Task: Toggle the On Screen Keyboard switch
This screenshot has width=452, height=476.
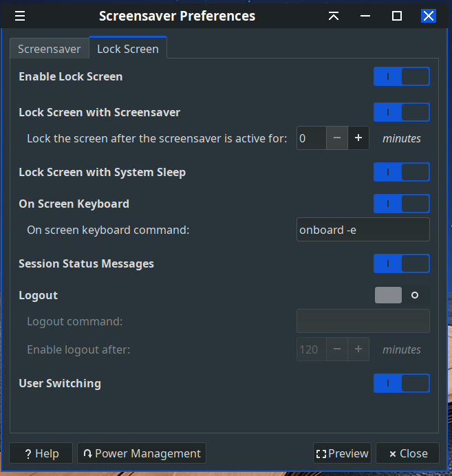Action: 401,204
